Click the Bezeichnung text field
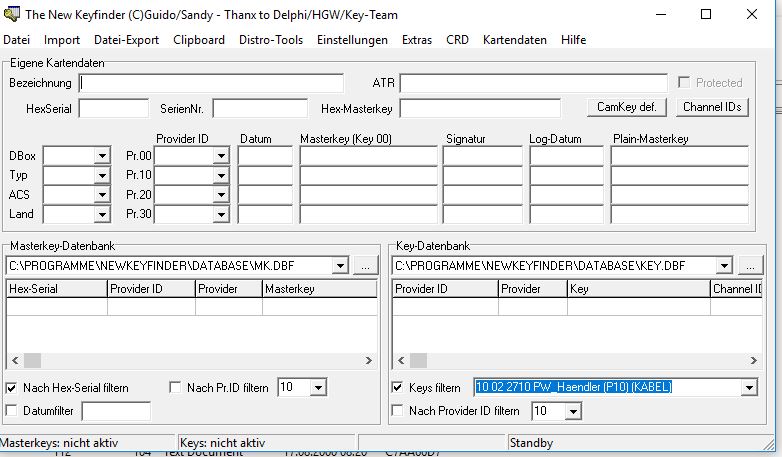The height and width of the screenshot is (457, 782). coord(211,83)
